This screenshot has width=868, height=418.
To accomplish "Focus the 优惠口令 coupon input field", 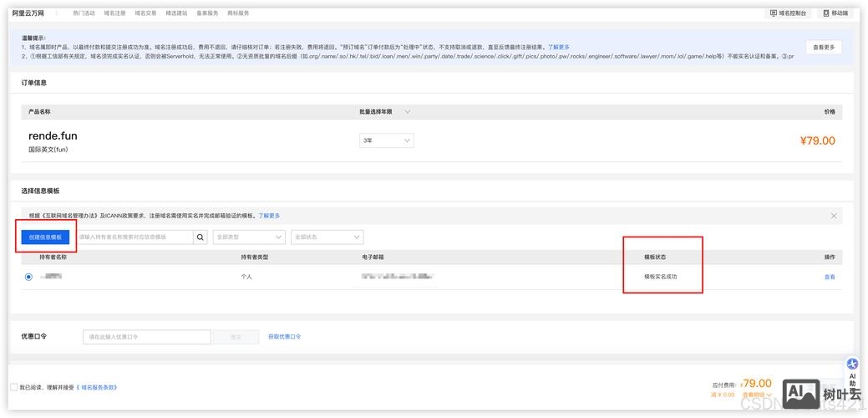I will point(146,337).
